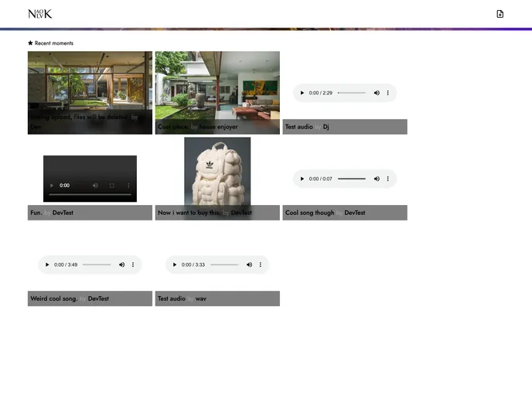The width and height of the screenshot is (532, 396).
Task: Click the upload file icon in header
Action: point(500,14)
